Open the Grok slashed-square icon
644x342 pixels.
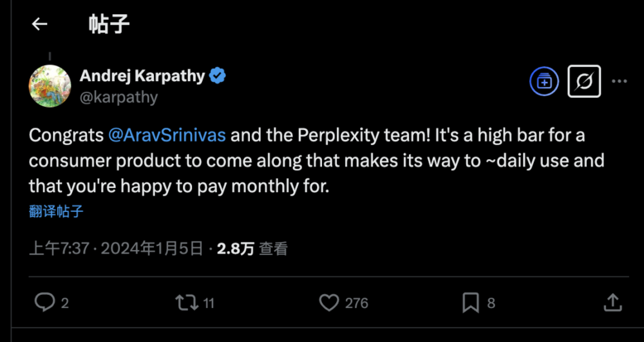pos(584,82)
